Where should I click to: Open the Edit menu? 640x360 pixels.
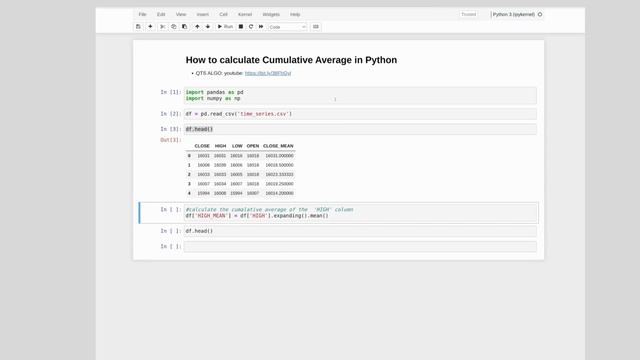[x=161, y=14]
